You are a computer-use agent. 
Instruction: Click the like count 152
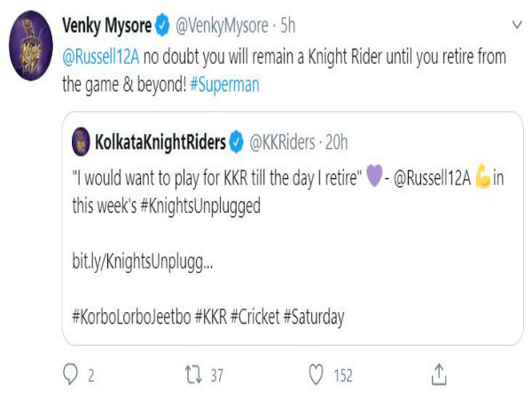pos(343,376)
